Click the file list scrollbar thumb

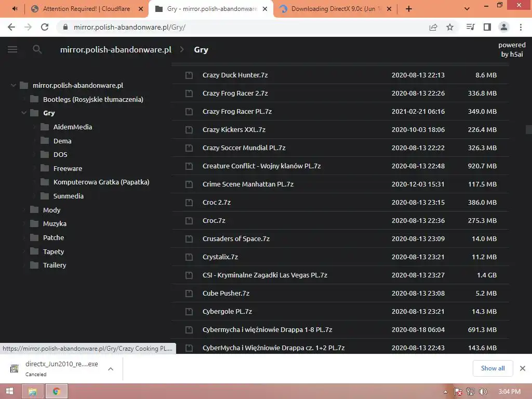tap(528, 129)
